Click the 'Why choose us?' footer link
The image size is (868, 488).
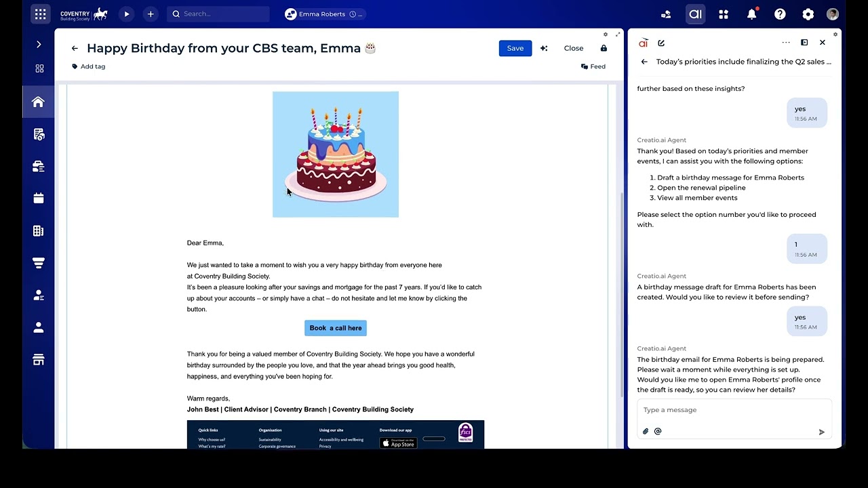(x=212, y=440)
